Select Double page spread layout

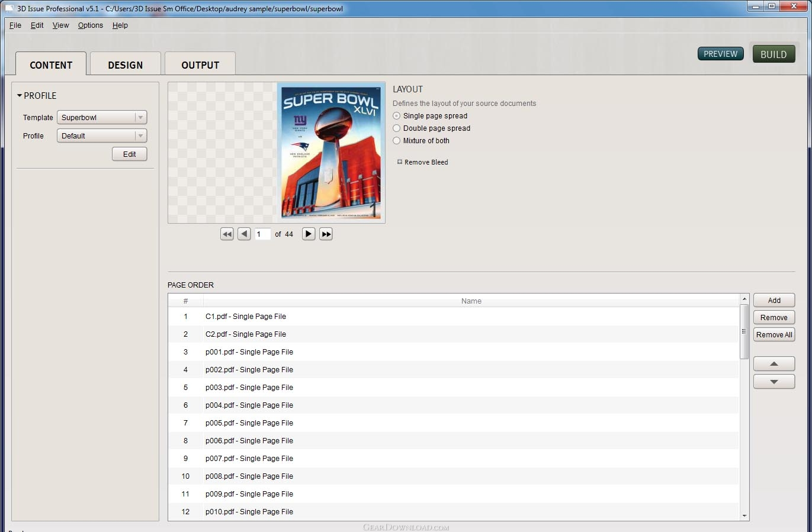point(397,128)
